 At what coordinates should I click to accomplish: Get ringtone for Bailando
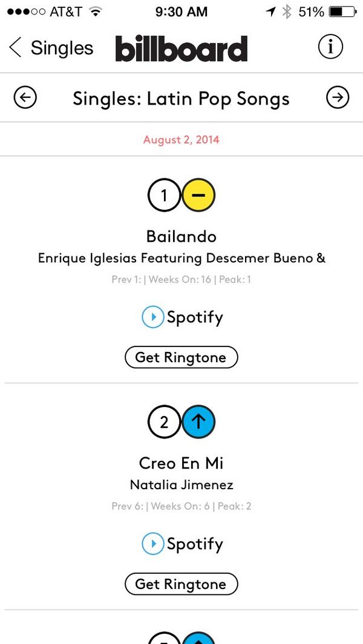click(181, 357)
